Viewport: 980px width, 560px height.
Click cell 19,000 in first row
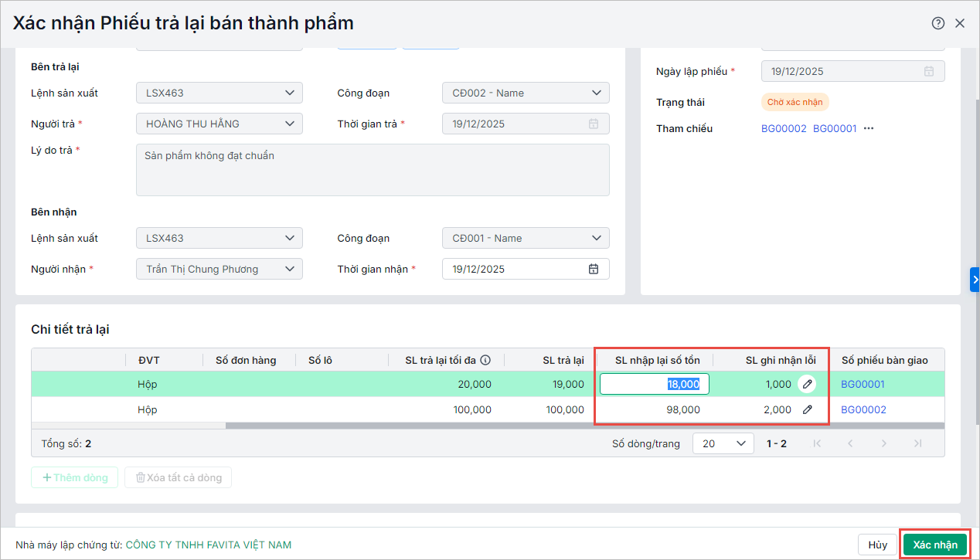click(550, 384)
